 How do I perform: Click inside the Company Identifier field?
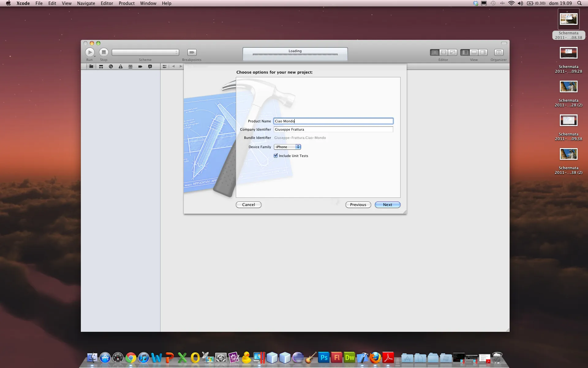[x=333, y=129]
